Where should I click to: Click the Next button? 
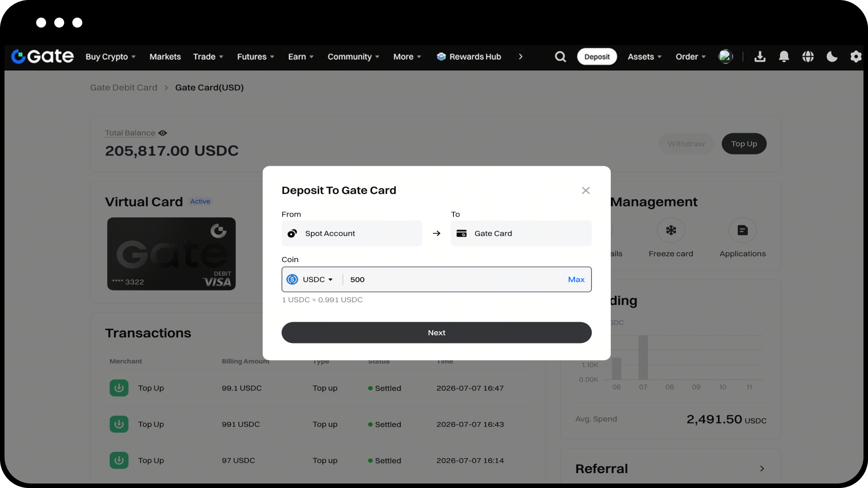437,333
